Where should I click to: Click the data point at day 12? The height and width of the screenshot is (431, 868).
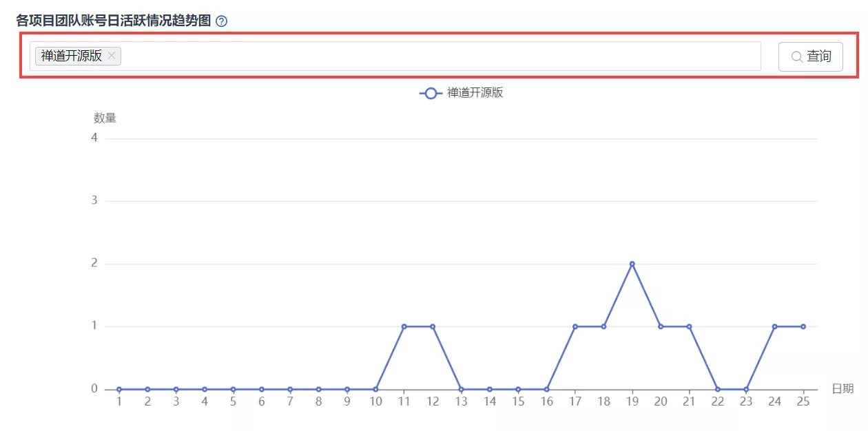(433, 326)
